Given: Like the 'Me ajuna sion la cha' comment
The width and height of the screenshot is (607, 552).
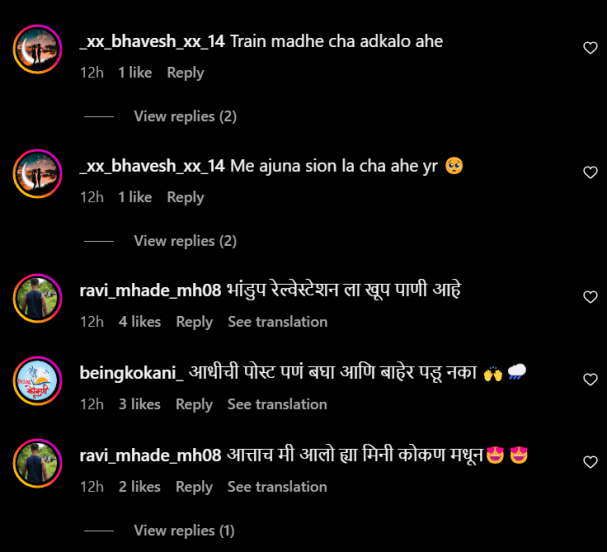Looking at the screenshot, I should coord(590,172).
